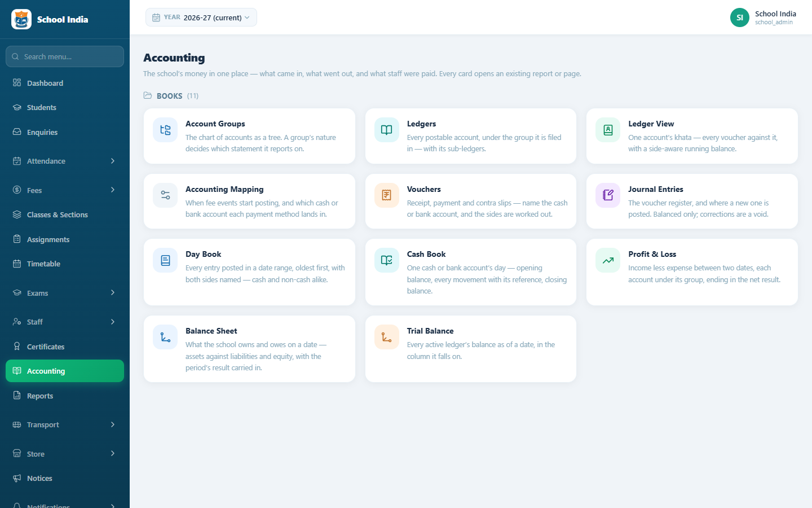Open the Vouchers card title

pyautogui.click(x=424, y=189)
